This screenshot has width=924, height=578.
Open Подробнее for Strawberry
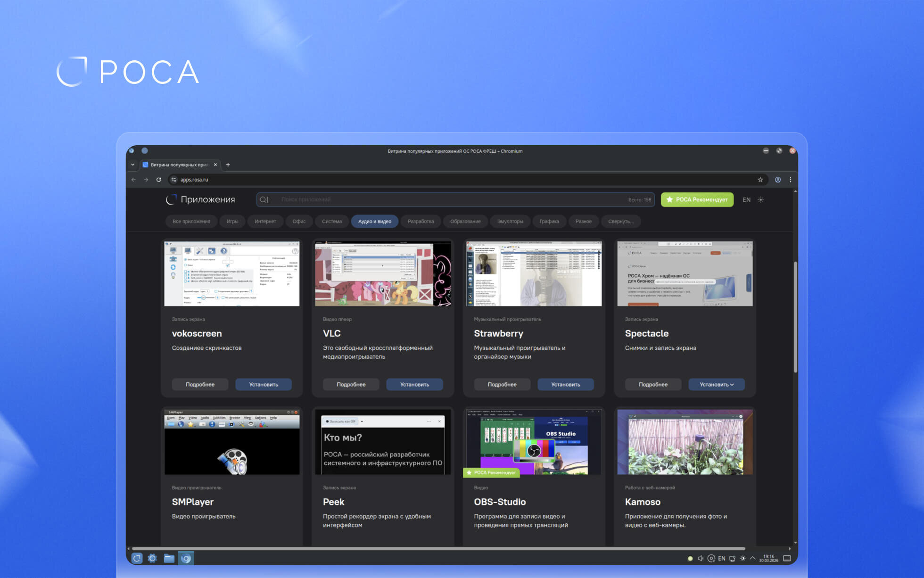502,385
